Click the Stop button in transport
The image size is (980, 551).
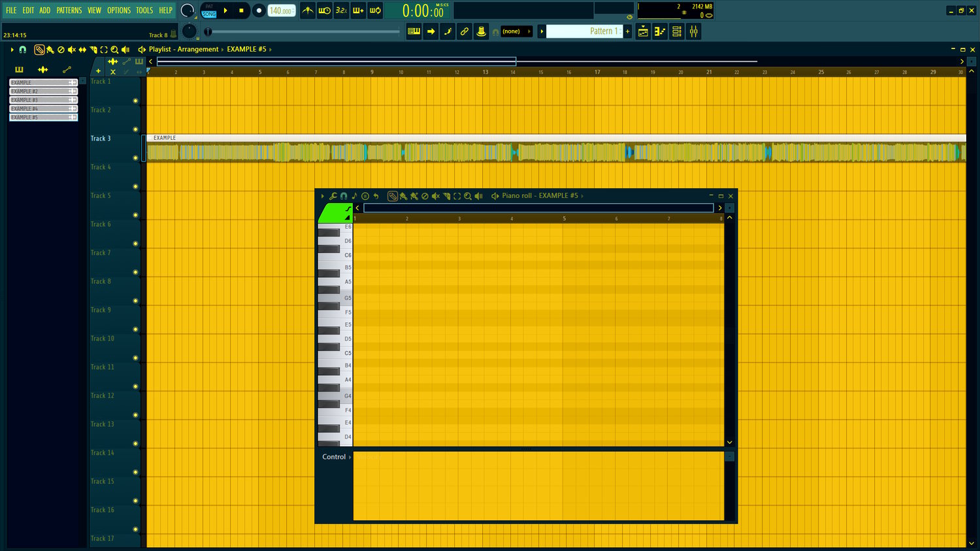pos(241,10)
